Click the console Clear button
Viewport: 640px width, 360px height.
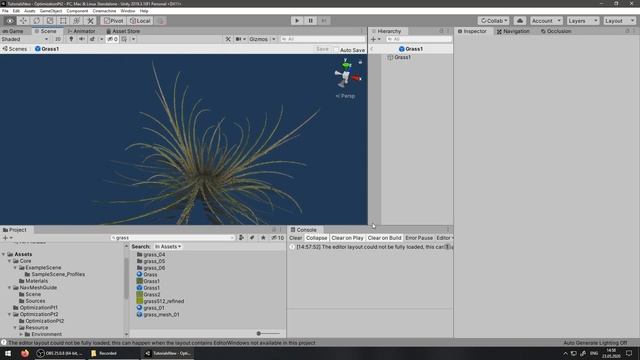coord(296,238)
